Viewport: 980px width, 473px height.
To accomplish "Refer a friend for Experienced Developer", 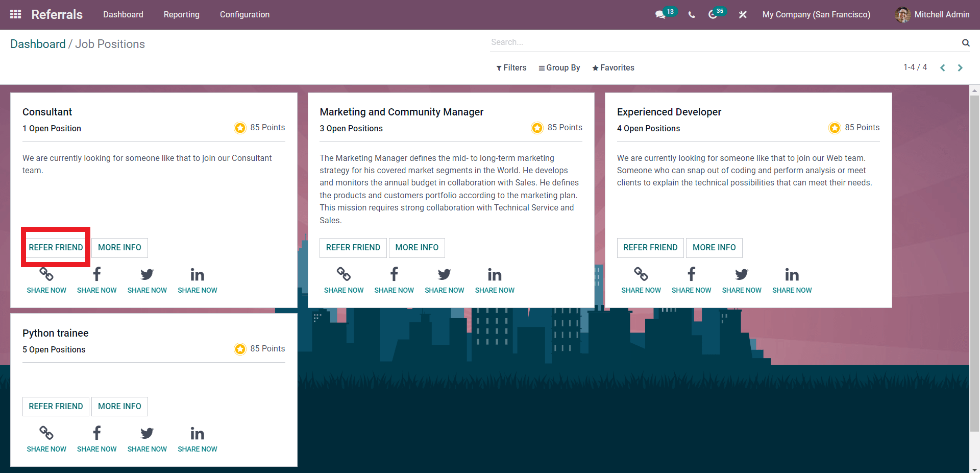I will (650, 248).
